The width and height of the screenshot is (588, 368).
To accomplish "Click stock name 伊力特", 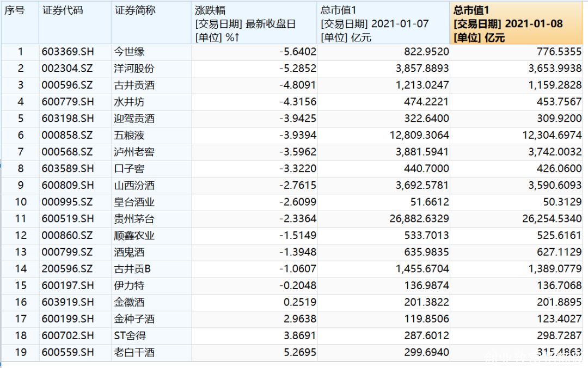I will click(x=129, y=285).
